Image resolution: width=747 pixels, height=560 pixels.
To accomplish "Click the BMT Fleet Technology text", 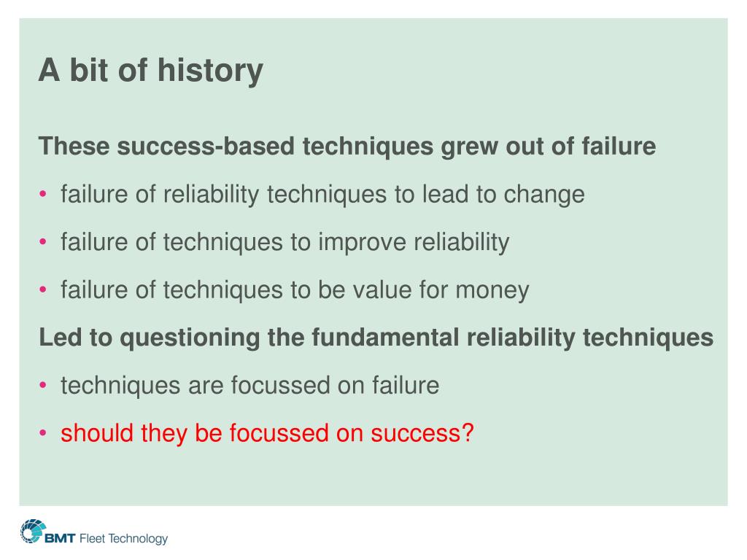I will (107, 539).
